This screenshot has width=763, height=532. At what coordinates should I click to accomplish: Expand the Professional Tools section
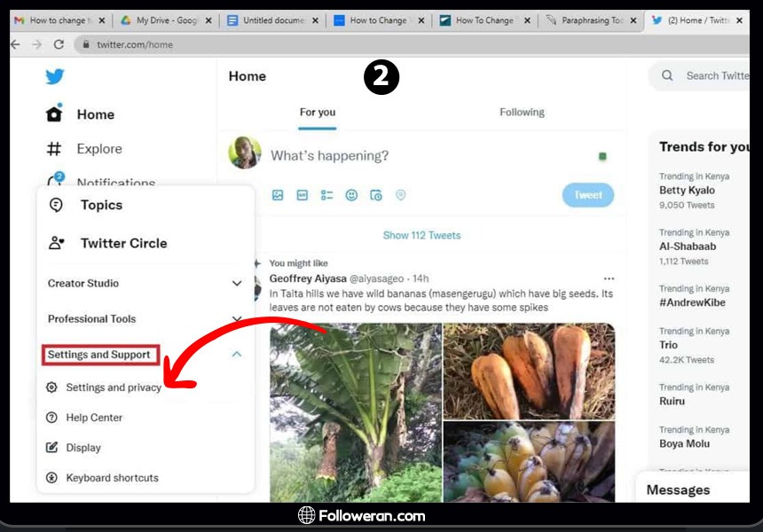pyautogui.click(x=236, y=319)
